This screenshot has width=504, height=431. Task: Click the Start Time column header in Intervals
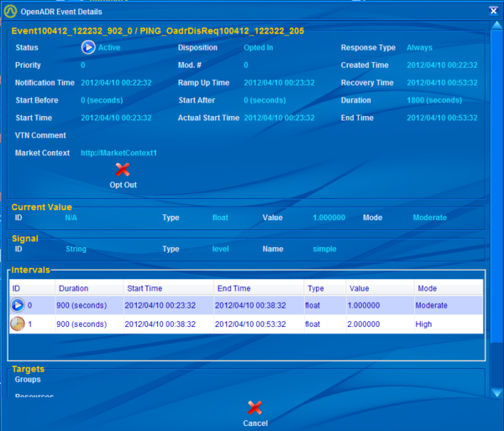(169, 288)
